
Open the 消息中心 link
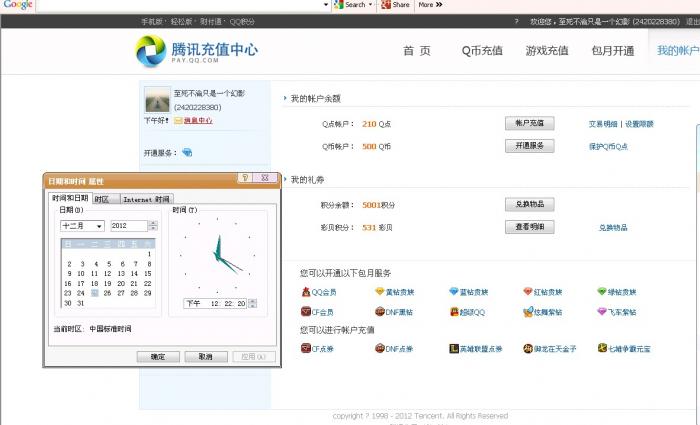[198, 121]
